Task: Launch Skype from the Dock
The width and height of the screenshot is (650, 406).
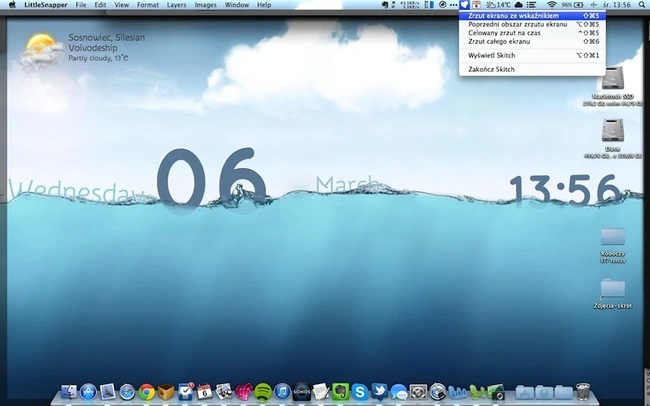Action: tap(360, 392)
